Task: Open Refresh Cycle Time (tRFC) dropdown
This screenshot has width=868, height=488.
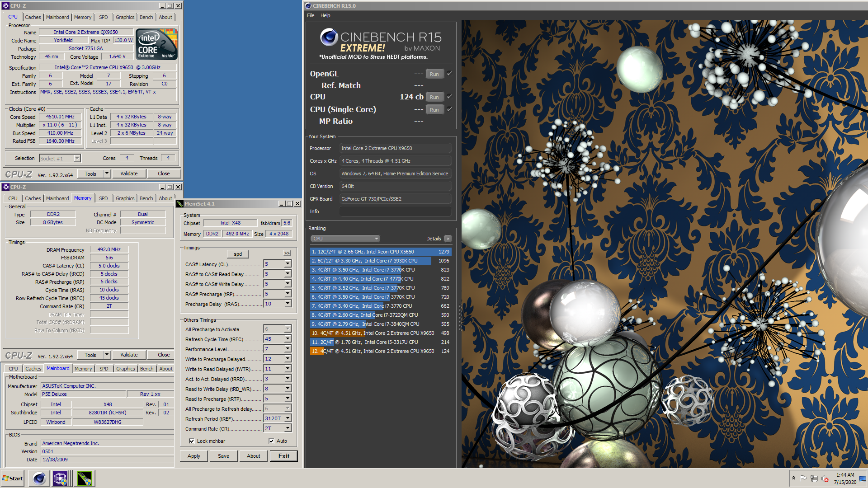Action: click(x=288, y=339)
